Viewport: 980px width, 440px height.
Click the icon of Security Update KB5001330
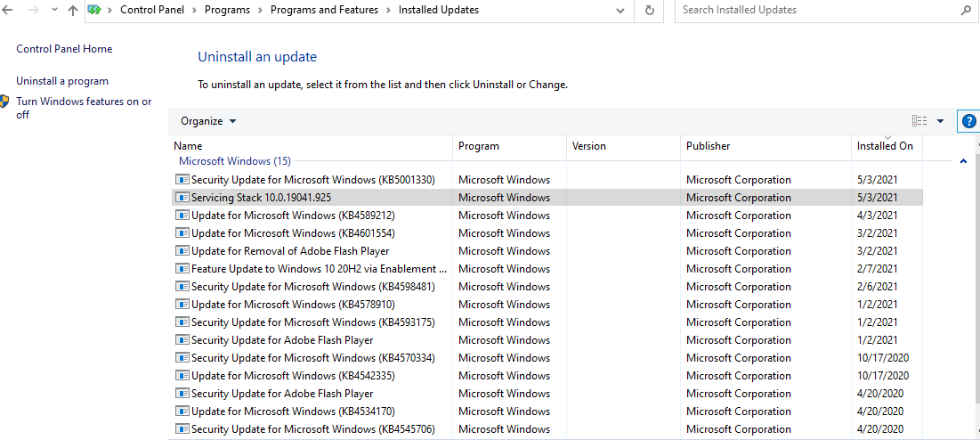[182, 180]
